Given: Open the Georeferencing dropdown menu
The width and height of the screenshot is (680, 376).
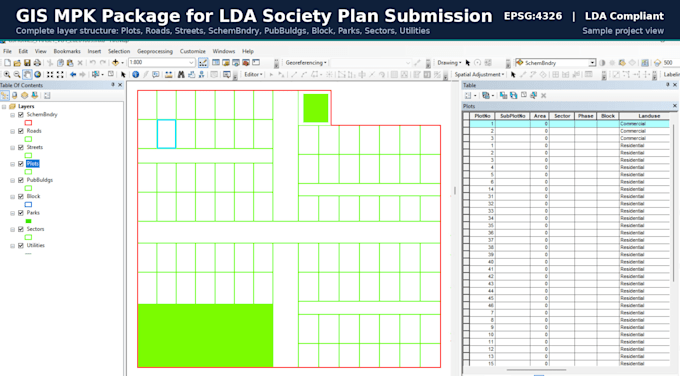Looking at the screenshot, I should tap(306, 63).
